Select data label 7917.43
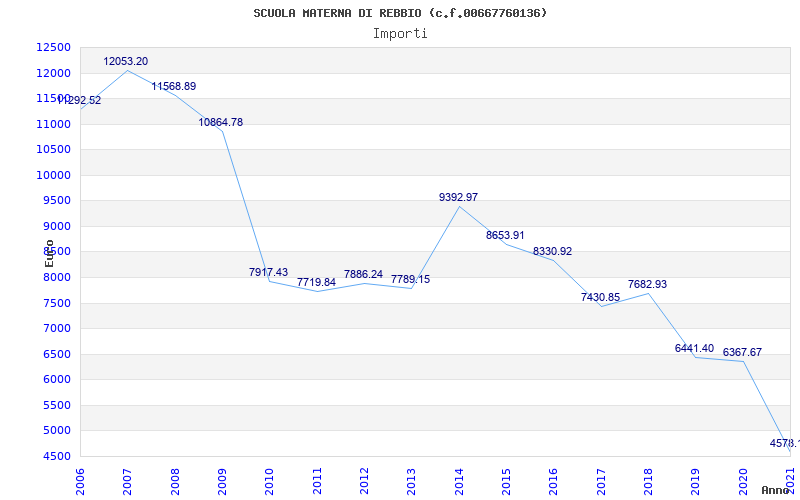800x500 pixels. [x=268, y=272]
